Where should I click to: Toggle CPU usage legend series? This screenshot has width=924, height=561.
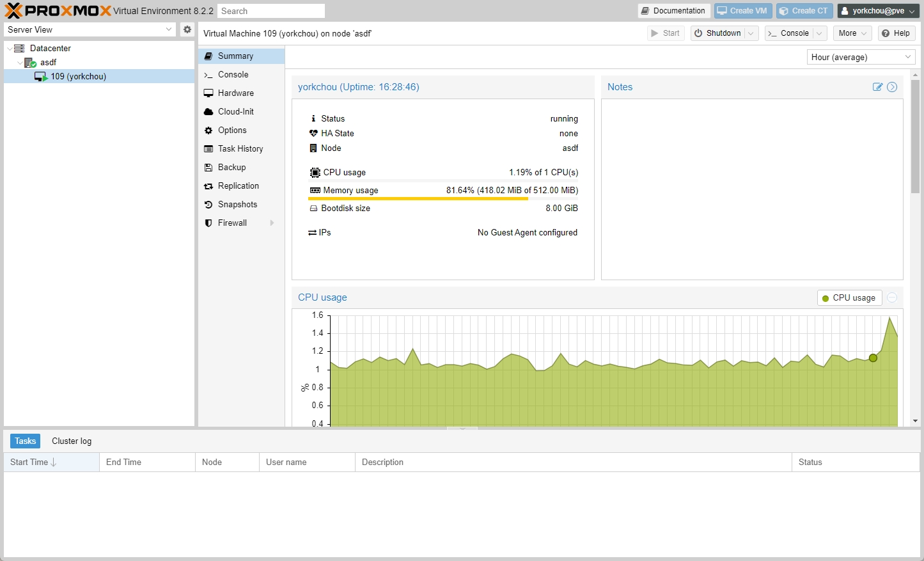pos(849,298)
